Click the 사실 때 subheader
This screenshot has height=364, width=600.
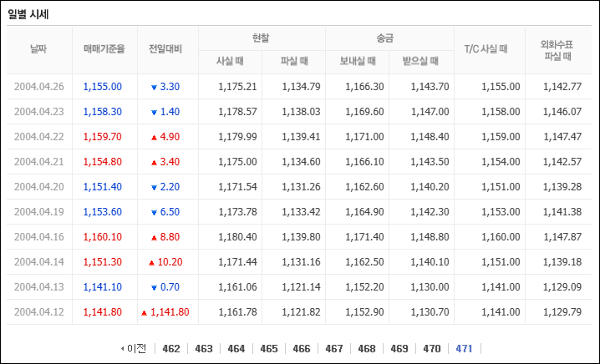(230, 61)
